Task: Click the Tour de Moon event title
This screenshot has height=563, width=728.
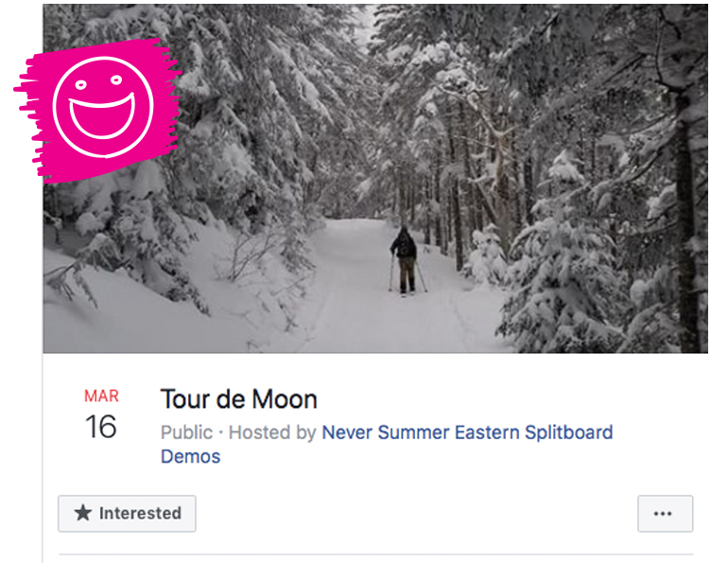Action: pos(238,399)
